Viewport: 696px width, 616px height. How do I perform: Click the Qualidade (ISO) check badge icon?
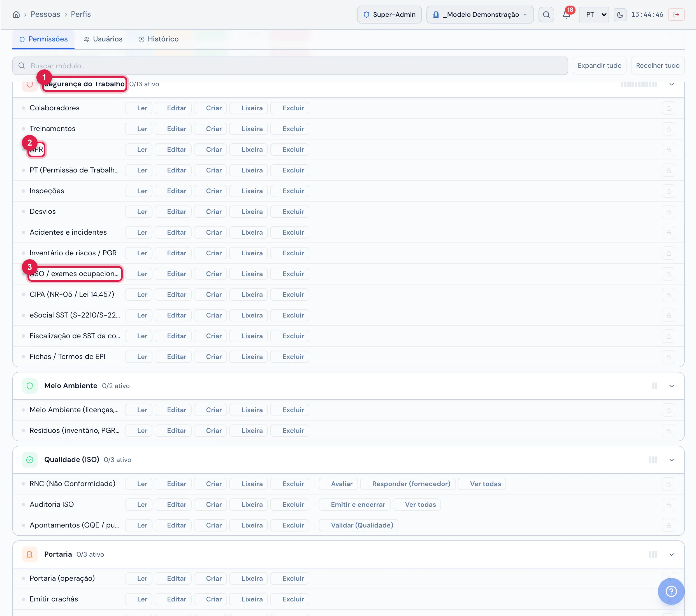[30, 460]
